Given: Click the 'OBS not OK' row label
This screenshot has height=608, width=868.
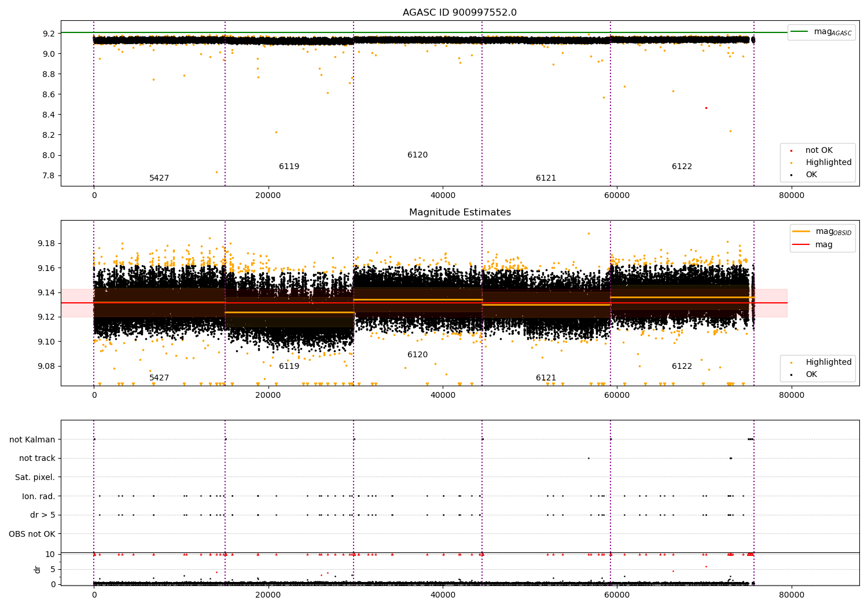Looking at the screenshot, I should coord(32,534).
